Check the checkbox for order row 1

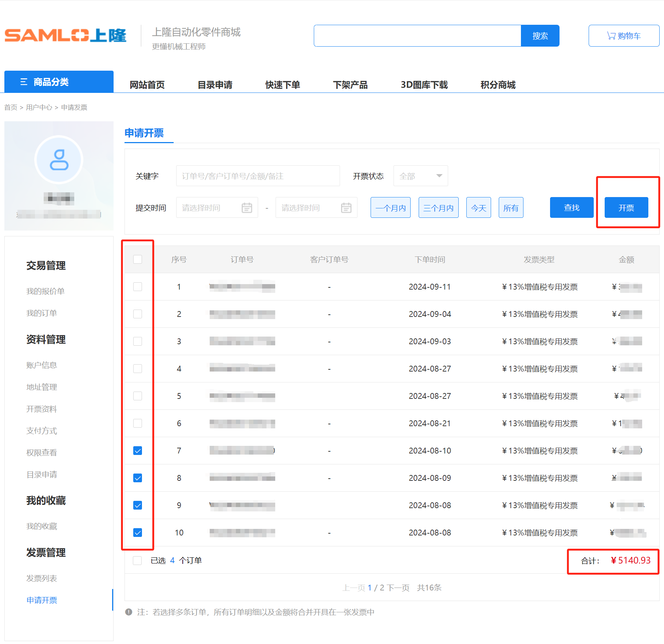(x=138, y=287)
